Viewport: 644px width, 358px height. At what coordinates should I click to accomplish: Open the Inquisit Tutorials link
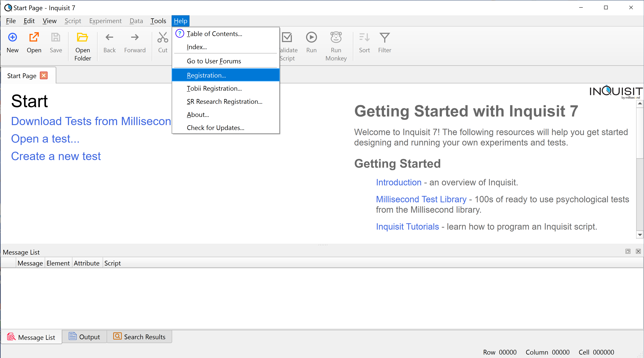[407, 227]
